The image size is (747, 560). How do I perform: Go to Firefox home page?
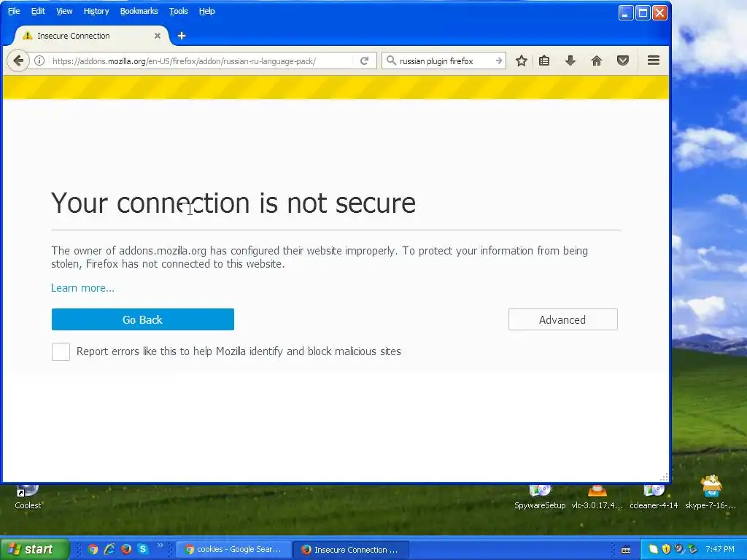pyautogui.click(x=597, y=61)
